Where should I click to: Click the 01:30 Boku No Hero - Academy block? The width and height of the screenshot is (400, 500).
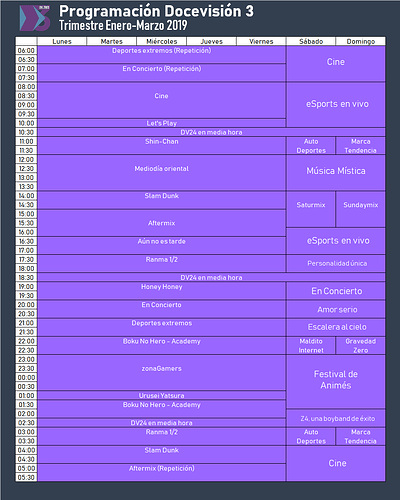(162, 409)
